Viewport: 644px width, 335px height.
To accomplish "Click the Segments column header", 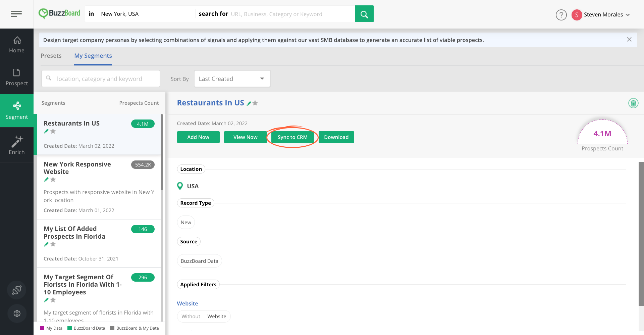I will point(53,103).
